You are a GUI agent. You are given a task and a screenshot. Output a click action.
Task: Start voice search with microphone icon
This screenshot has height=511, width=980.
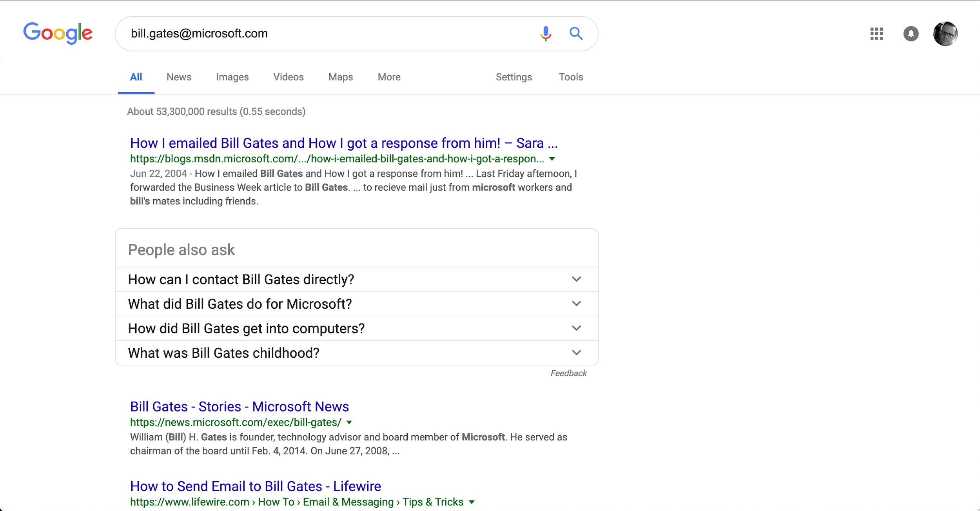(545, 34)
